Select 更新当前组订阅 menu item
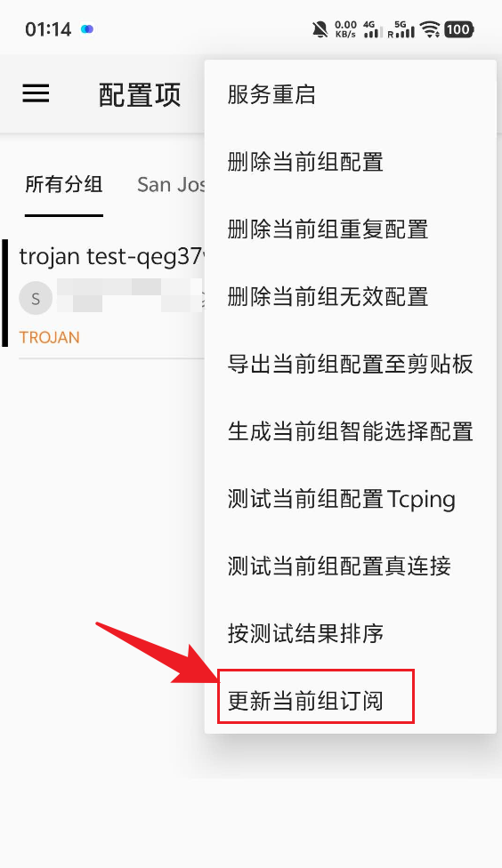This screenshot has width=502, height=868. (350, 701)
